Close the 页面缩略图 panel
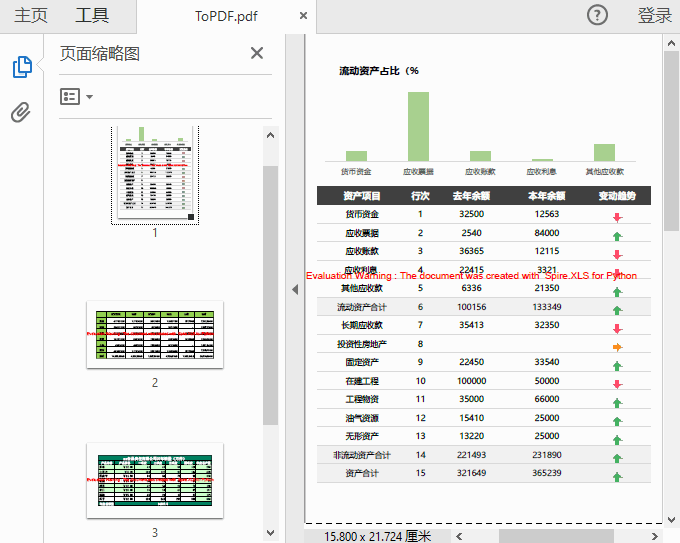Viewport: 680px width, 543px height. pos(257,53)
